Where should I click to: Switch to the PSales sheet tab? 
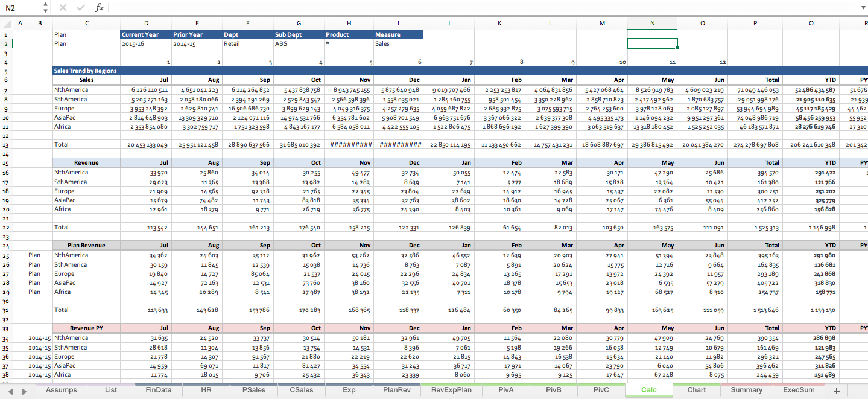click(x=254, y=390)
